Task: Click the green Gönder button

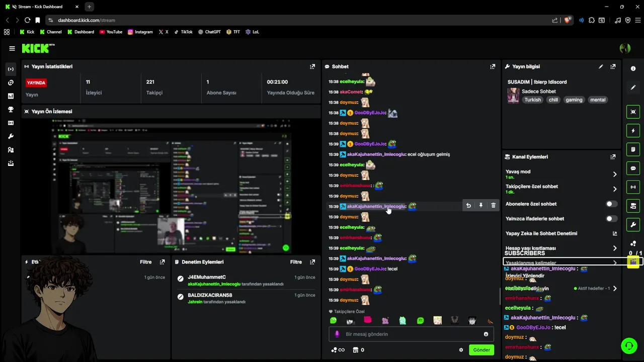Action: pyautogui.click(x=481, y=350)
